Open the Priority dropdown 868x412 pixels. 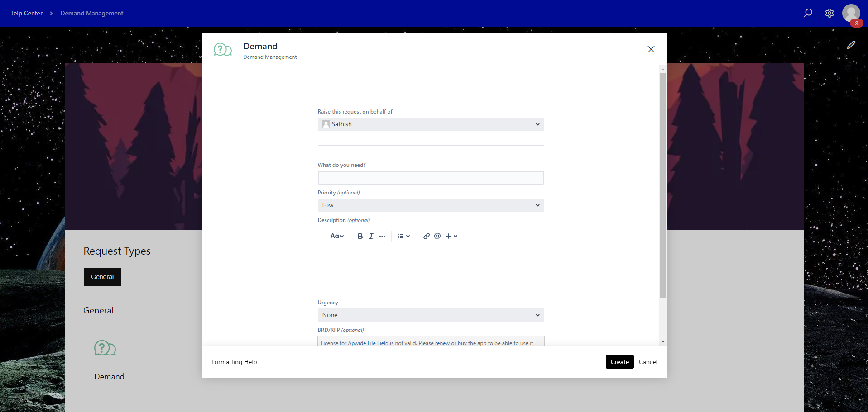pyautogui.click(x=431, y=205)
